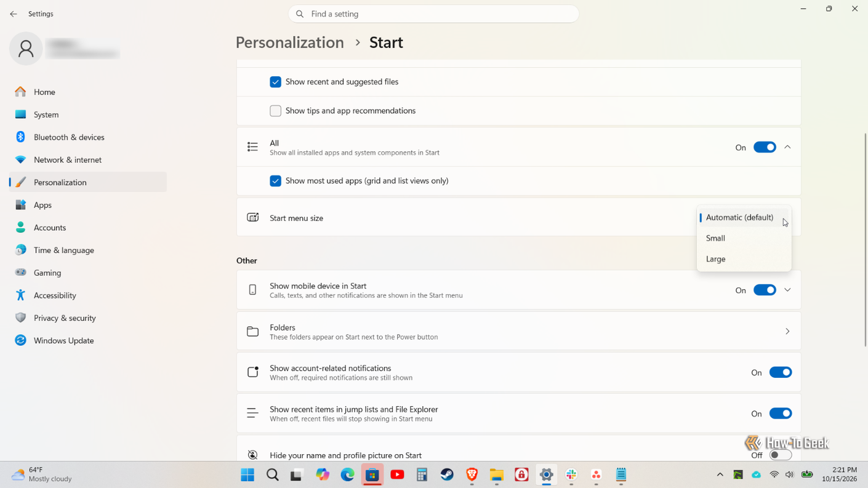Focus the Find a setting search box
Image resolution: width=868 pixels, height=488 pixels.
pos(433,14)
